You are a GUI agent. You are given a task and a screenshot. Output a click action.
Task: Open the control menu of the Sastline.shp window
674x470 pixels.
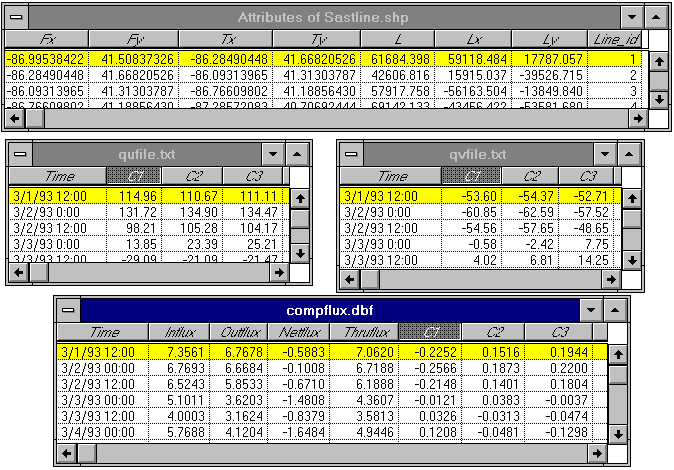[15, 17]
